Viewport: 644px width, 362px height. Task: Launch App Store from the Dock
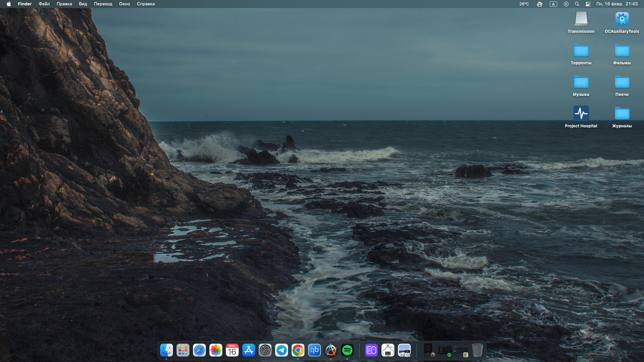(249, 350)
